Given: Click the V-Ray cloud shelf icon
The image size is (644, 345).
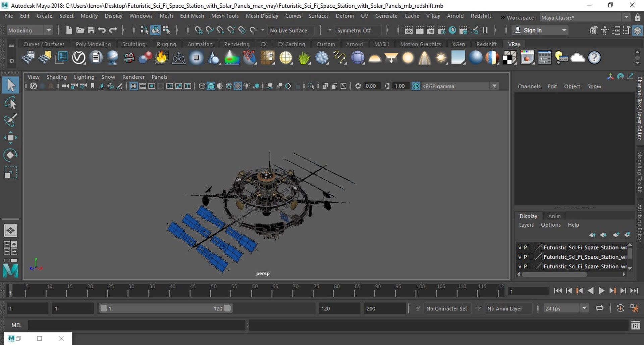Looking at the screenshot, I should pos(578,58).
